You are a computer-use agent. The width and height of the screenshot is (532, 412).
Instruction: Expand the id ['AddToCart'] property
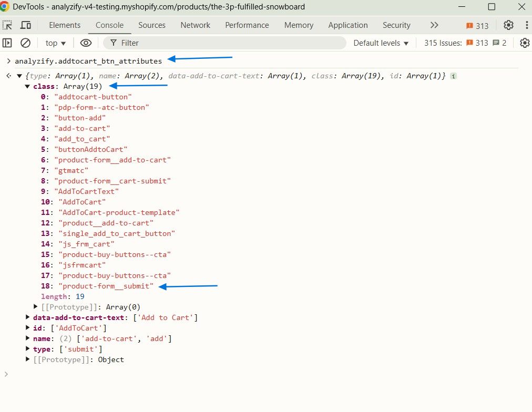point(27,328)
